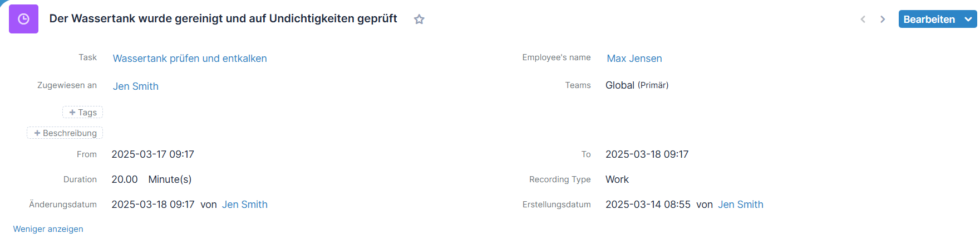
Task: Open Jen Smith beside Änderungsdatum
Action: tap(245, 205)
